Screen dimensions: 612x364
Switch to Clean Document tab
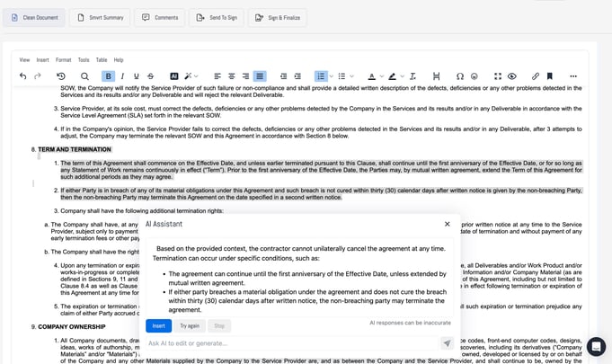[34, 18]
